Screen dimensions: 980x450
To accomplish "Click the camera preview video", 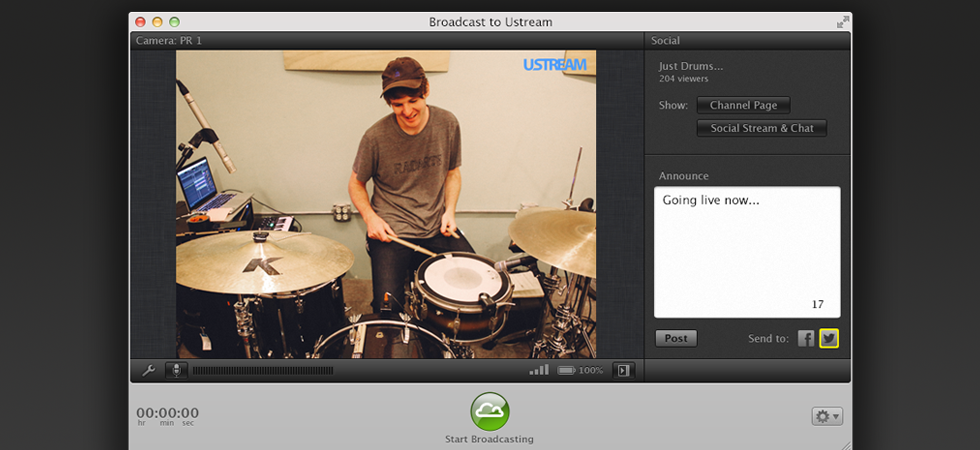I will (x=386, y=204).
